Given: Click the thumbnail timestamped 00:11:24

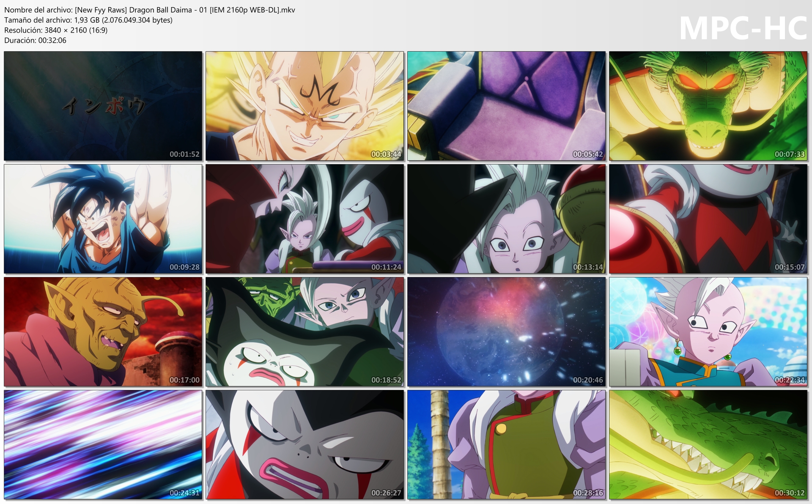Looking at the screenshot, I should [305, 219].
